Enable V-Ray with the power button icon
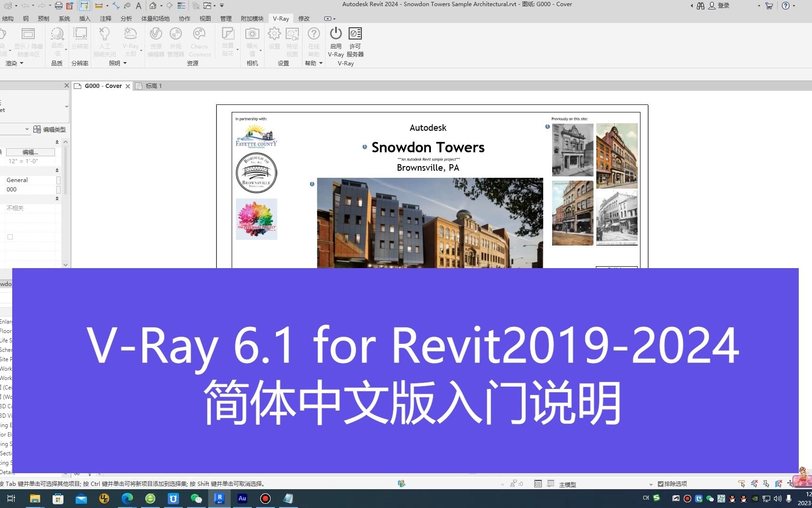 tap(336, 33)
